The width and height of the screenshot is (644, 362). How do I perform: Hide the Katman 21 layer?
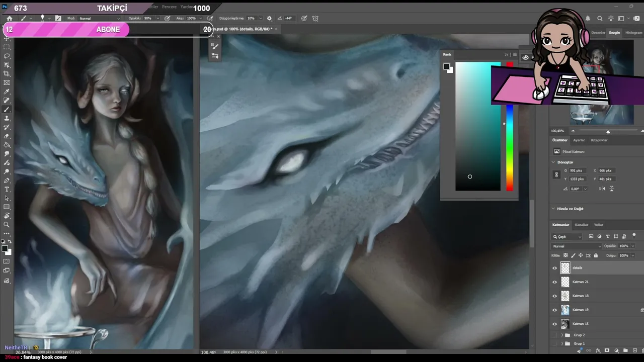tap(555, 282)
